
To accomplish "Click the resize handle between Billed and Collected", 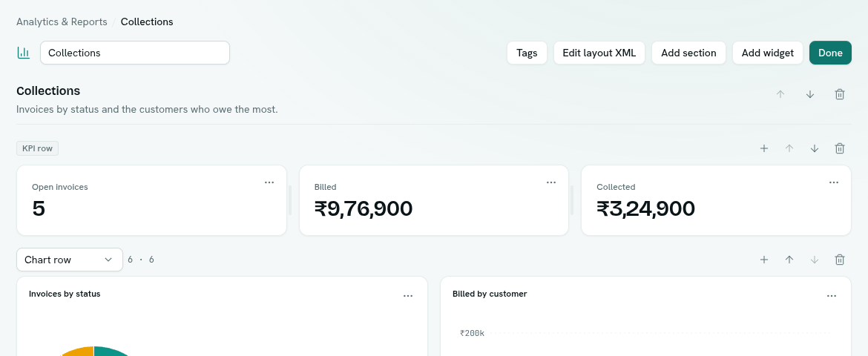I will 573,200.
